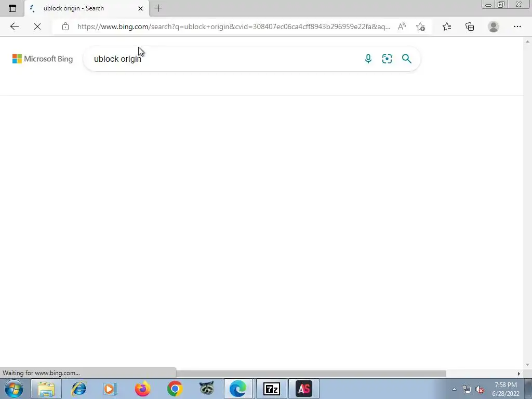This screenshot has width=532, height=399.
Task: View site information via the lock icon
Action: coord(65,26)
